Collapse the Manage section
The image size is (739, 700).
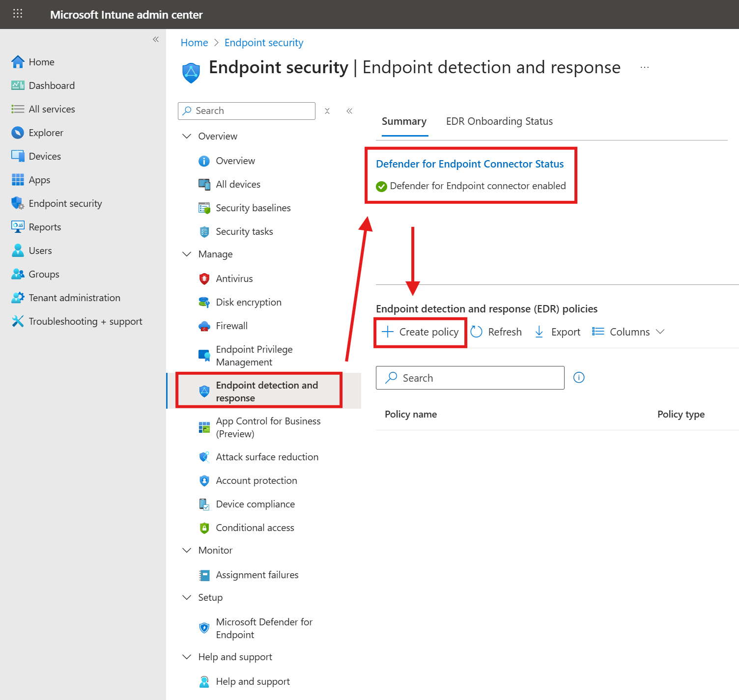[x=187, y=254]
